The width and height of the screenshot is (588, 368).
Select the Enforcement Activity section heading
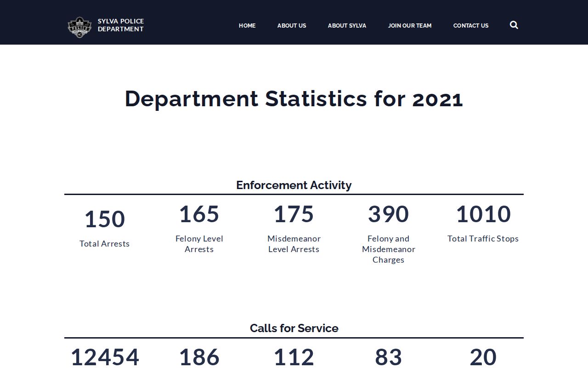[294, 185]
